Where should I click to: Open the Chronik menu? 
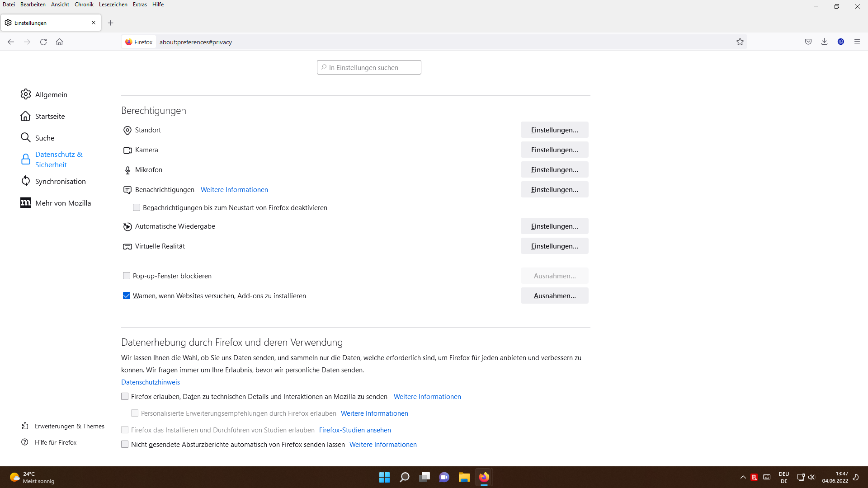(84, 5)
